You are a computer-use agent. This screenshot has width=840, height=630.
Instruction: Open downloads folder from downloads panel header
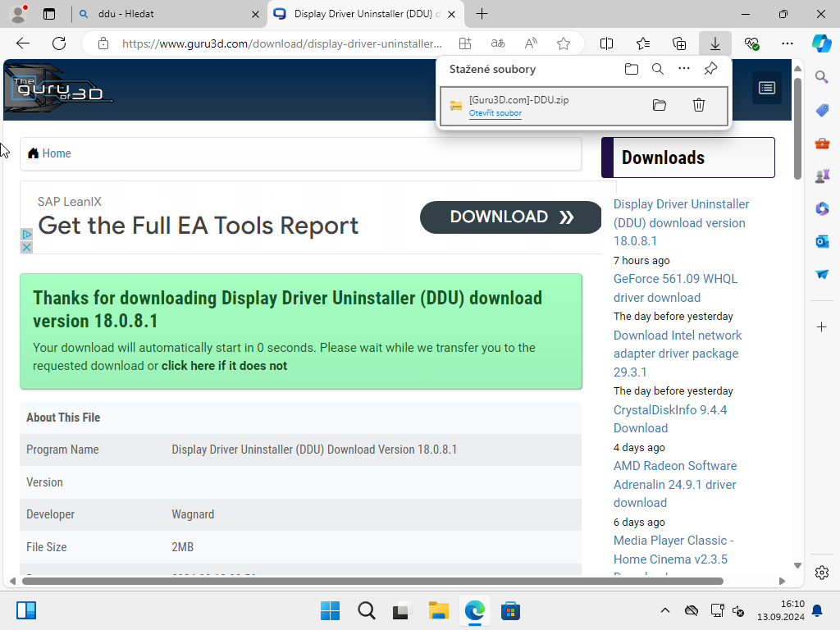click(631, 69)
